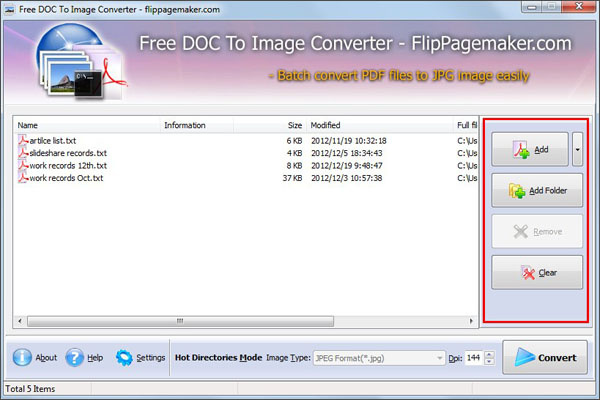Decrease Dpi with the down spinner arrow
Screen dimensions: 600x400
pyautogui.click(x=489, y=361)
